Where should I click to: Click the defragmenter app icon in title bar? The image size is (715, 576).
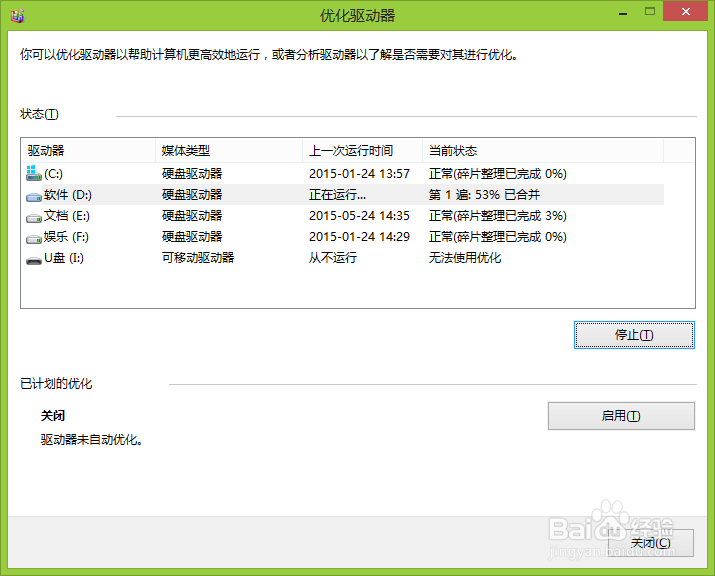[x=17, y=16]
